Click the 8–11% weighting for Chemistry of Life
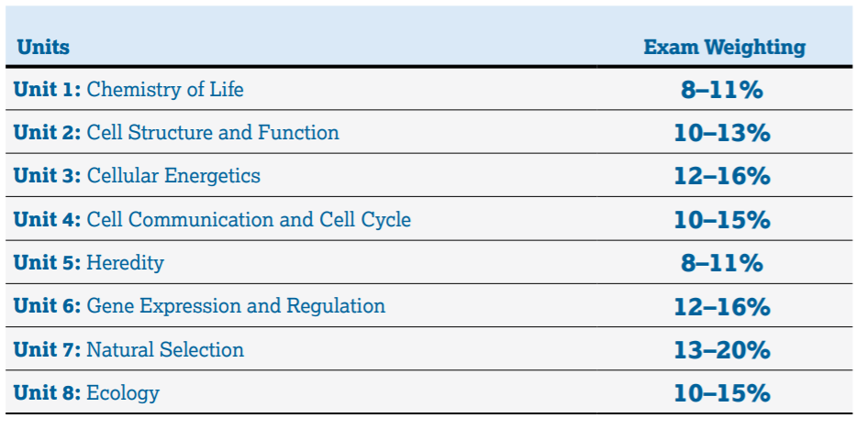 point(722,90)
